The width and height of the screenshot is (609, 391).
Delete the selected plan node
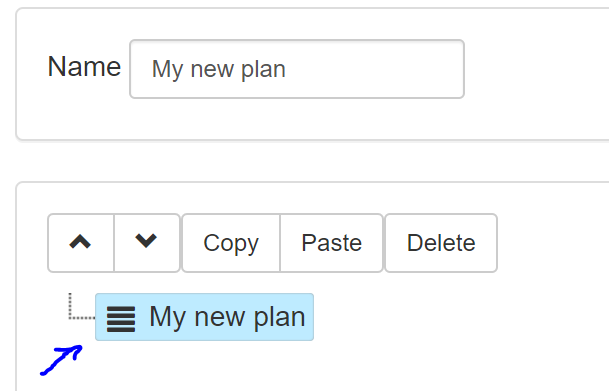click(441, 243)
